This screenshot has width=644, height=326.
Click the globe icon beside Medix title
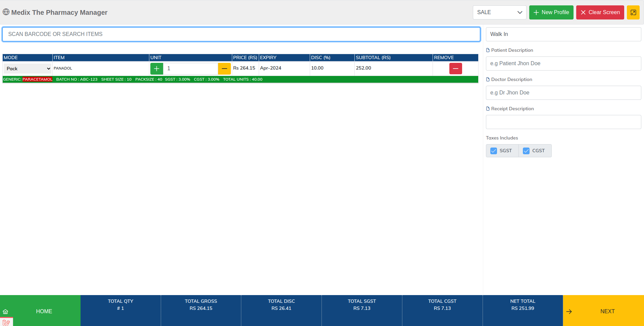click(6, 12)
